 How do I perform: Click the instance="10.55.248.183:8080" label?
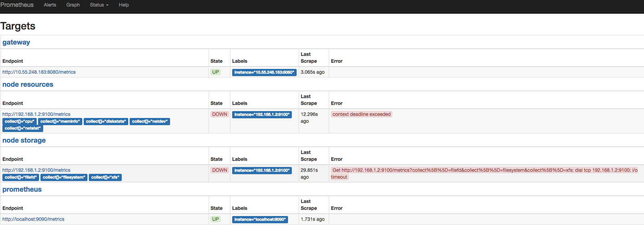click(264, 72)
